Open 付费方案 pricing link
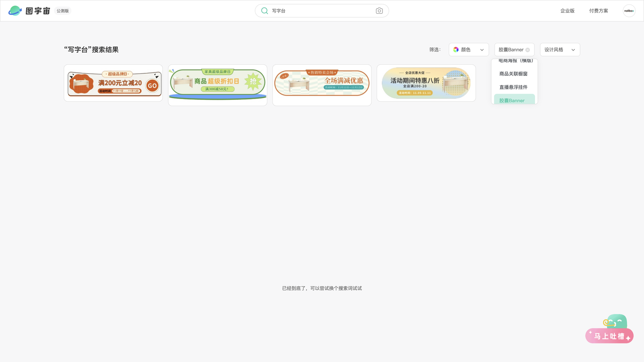This screenshot has height=362, width=644. tap(598, 11)
